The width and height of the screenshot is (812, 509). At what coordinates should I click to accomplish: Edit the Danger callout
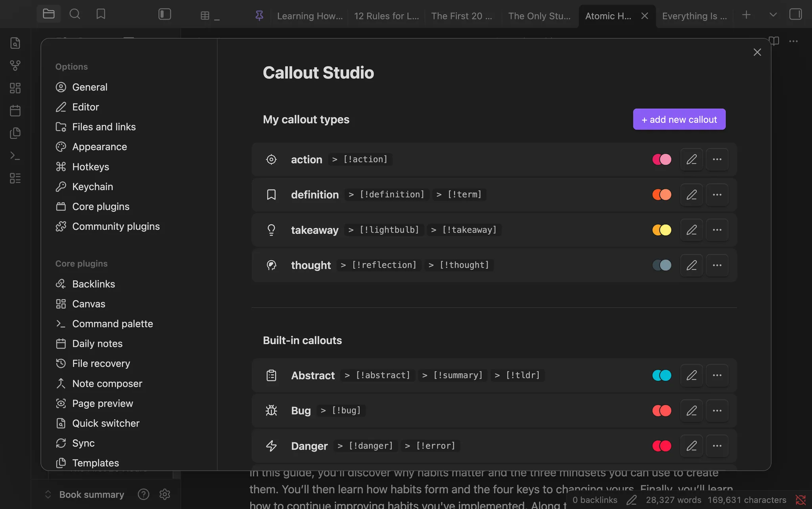point(691,446)
